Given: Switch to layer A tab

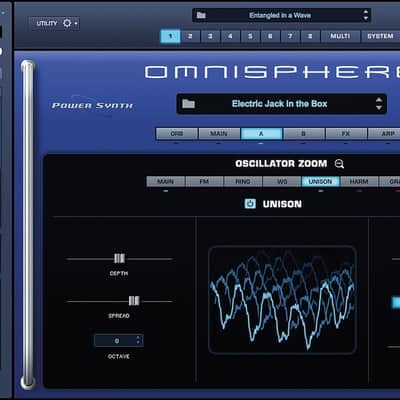Looking at the screenshot, I should [261, 134].
